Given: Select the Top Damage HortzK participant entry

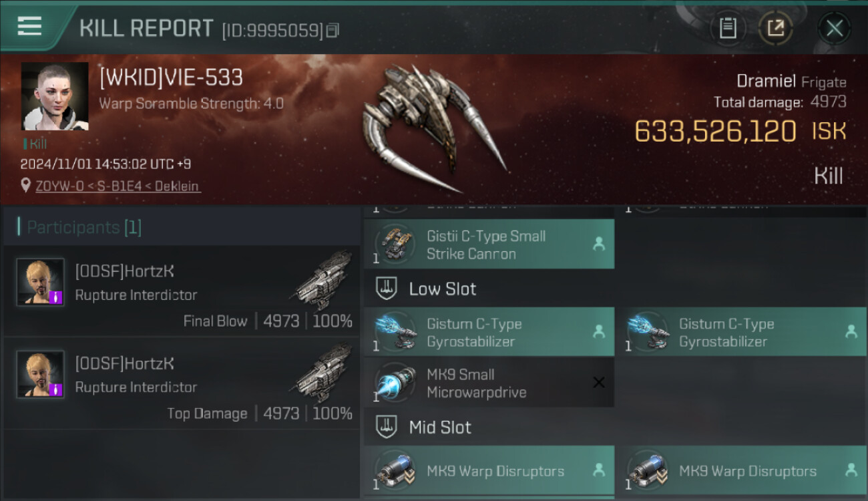Looking at the screenshot, I should (x=182, y=383).
